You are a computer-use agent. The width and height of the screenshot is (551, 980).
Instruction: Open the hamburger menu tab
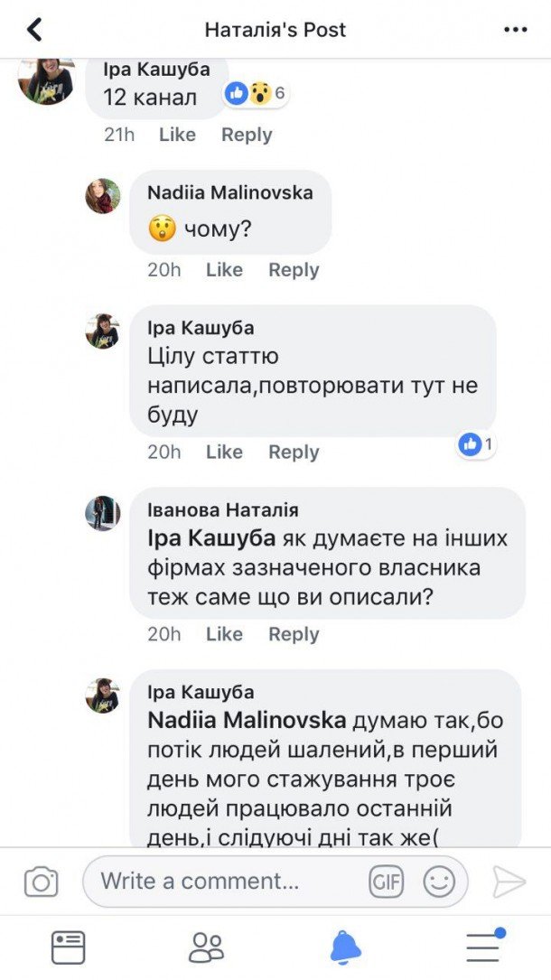click(x=484, y=947)
